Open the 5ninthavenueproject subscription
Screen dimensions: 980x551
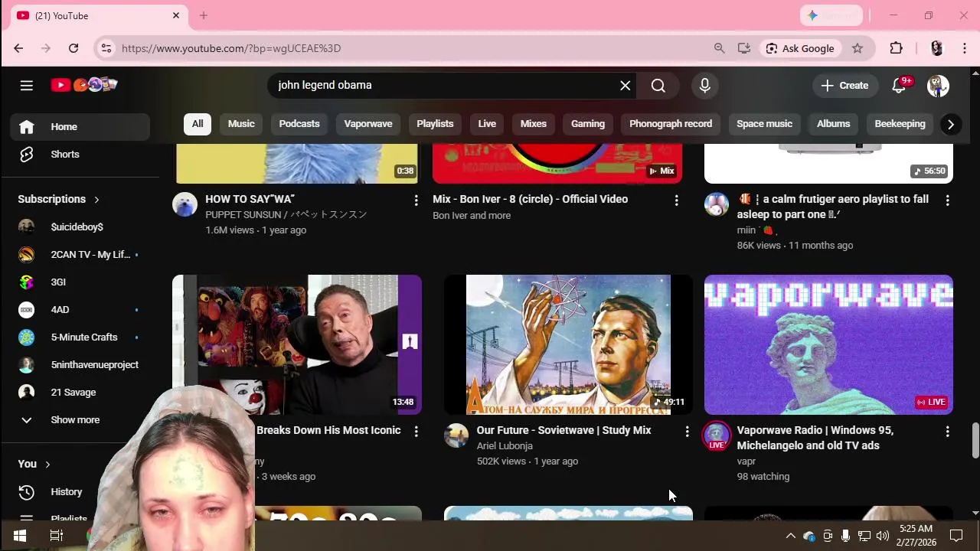80,365
